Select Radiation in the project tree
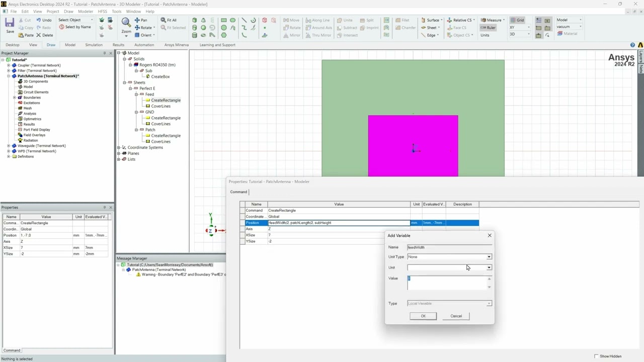 pos(30,140)
